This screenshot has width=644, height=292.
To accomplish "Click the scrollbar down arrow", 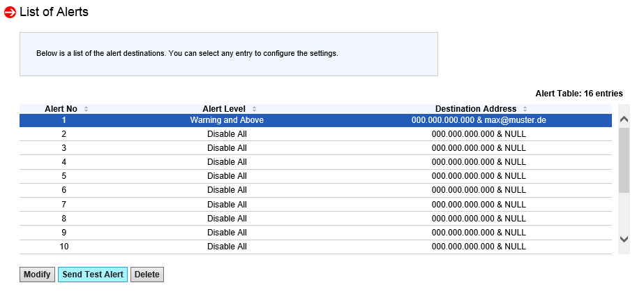I will click(x=624, y=239).
